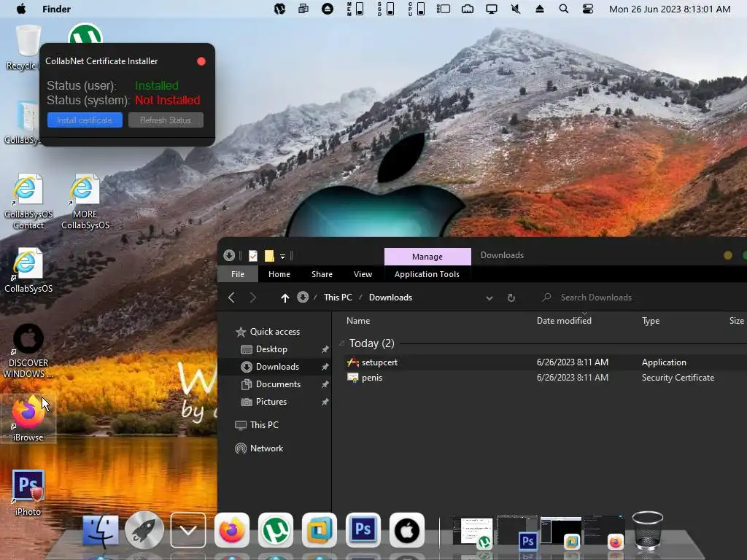Collapse the Today (2) group

tap(341, 343)
